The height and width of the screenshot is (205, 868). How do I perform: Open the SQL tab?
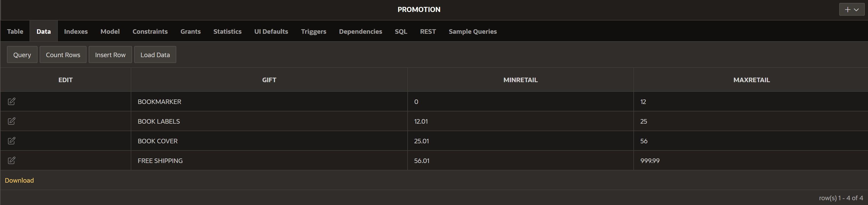coord(401,31)
